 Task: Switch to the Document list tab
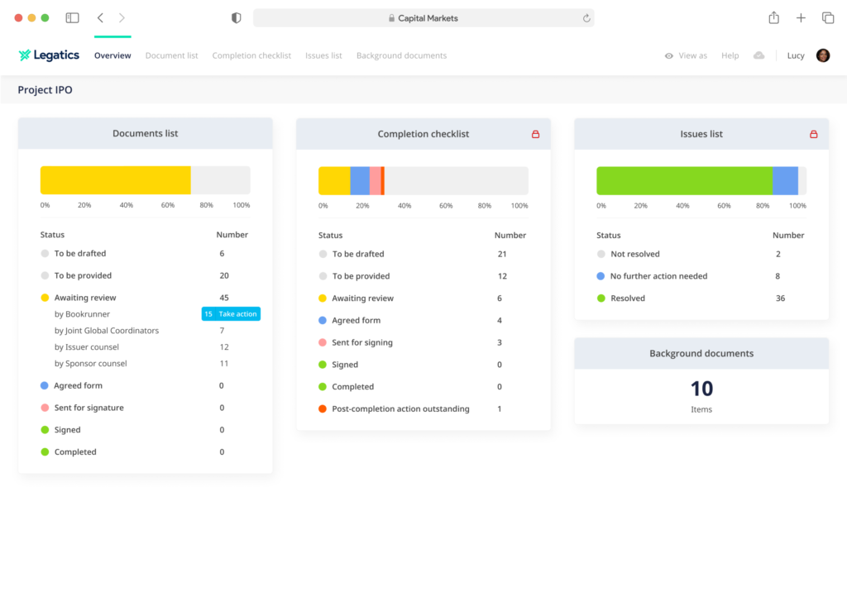[171, 55]
